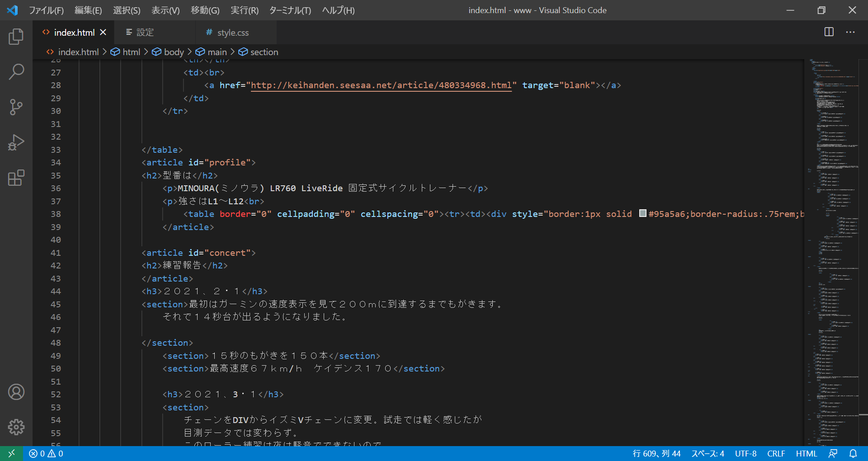This screenshot has width=868, height=461.
Task: Open the Extensions view
Action: coord(16,178)
